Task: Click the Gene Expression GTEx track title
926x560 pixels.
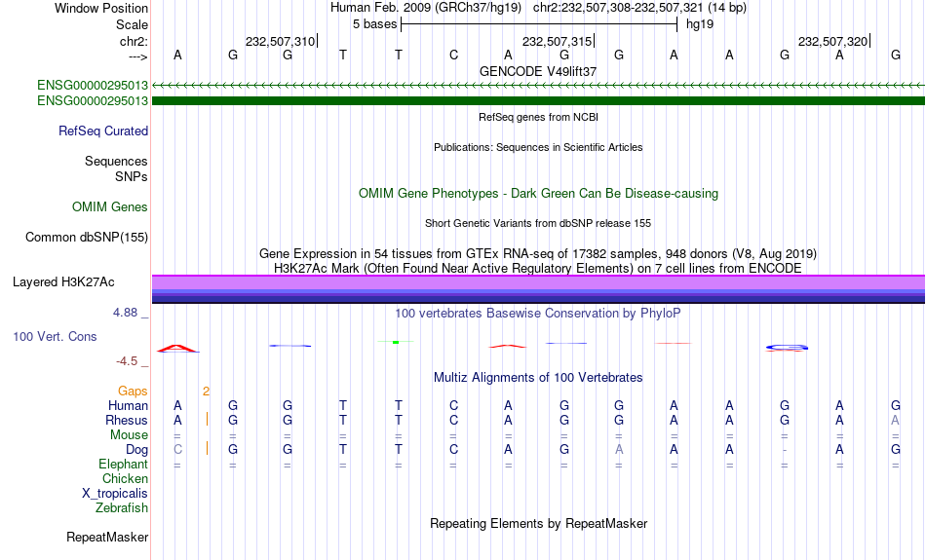Action: click(x=538, y=254)
